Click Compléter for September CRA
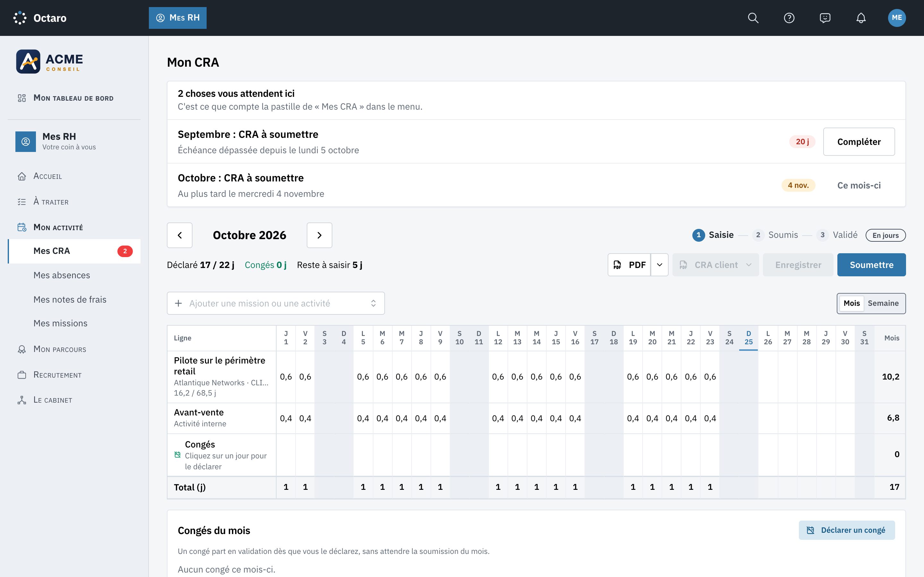This screenshot has width=924, height=577. (859, 142)
